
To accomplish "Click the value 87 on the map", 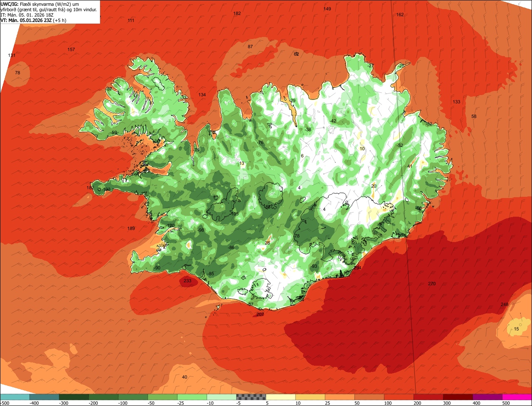I will pos(250,46).
